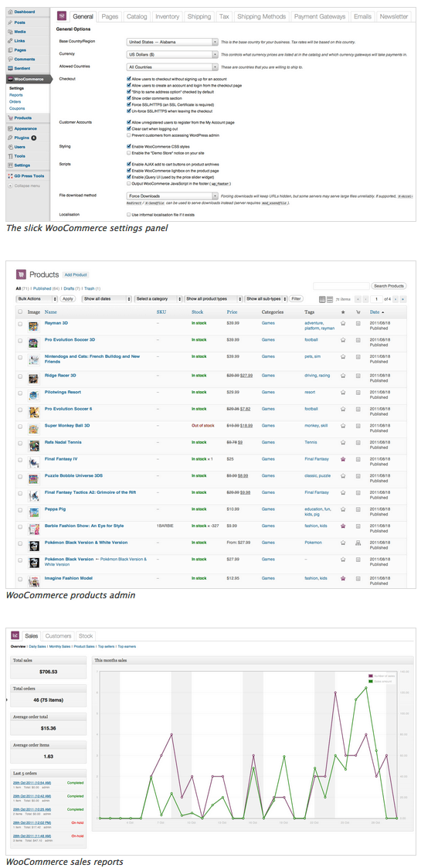421x868 pixels.
Task: Click the Filter button
Action: click(297, 299)
